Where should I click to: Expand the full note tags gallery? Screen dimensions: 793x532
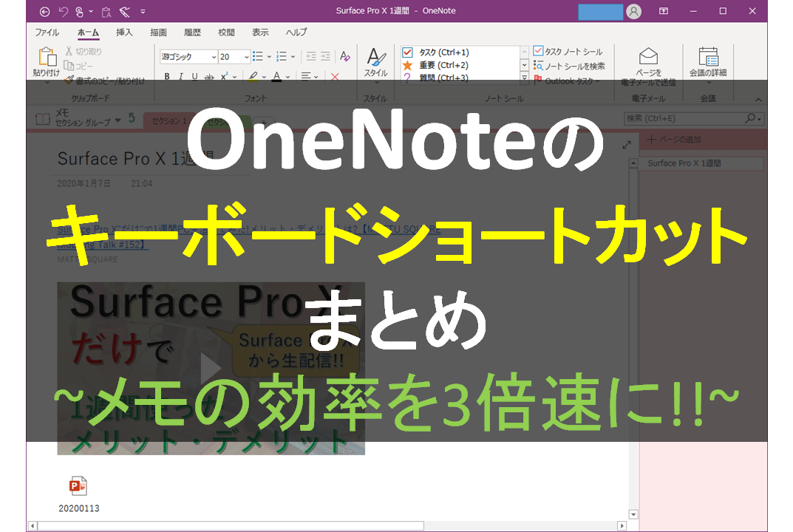(525, 78)
